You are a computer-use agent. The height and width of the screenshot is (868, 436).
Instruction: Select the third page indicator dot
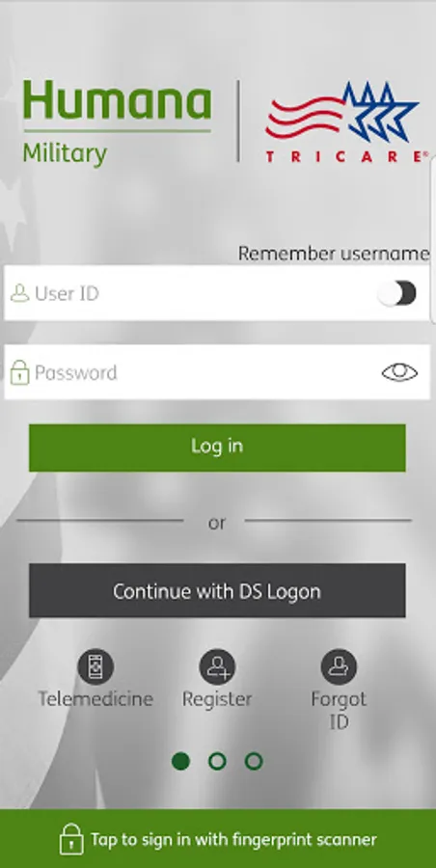(x=254, y=761)
